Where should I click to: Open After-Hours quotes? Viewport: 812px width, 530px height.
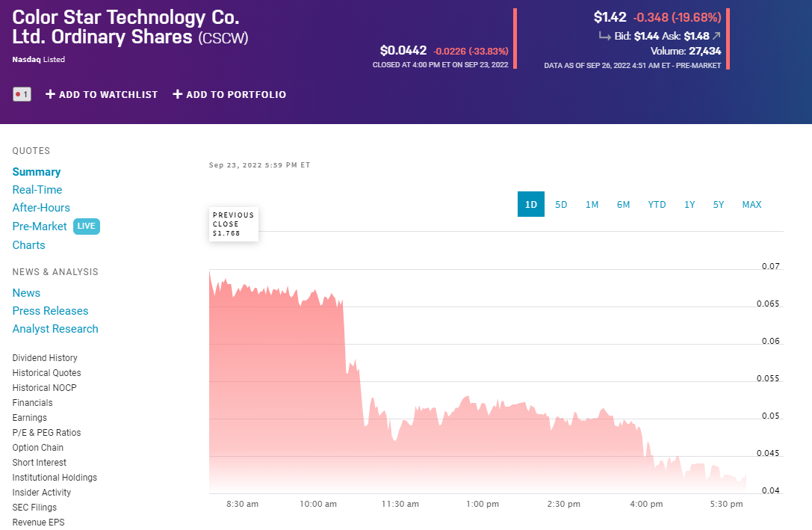pos(41,207)
